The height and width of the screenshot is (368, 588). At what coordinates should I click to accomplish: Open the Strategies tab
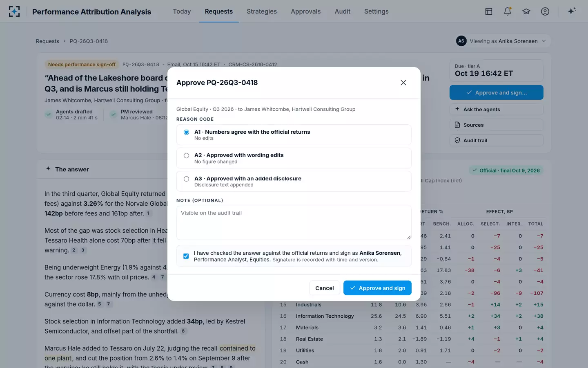pyautogui.click(x=262, y=11)
